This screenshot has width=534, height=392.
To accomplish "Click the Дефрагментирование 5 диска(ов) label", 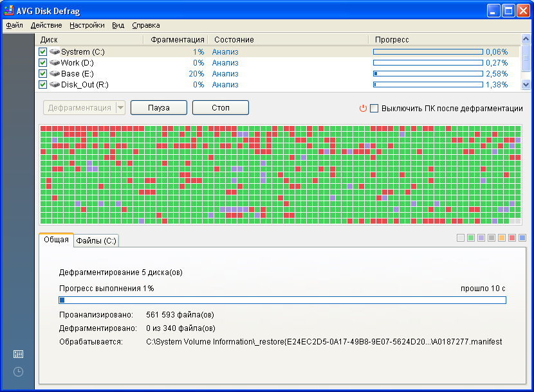I will pyautogui.click(x=121, y=272).
